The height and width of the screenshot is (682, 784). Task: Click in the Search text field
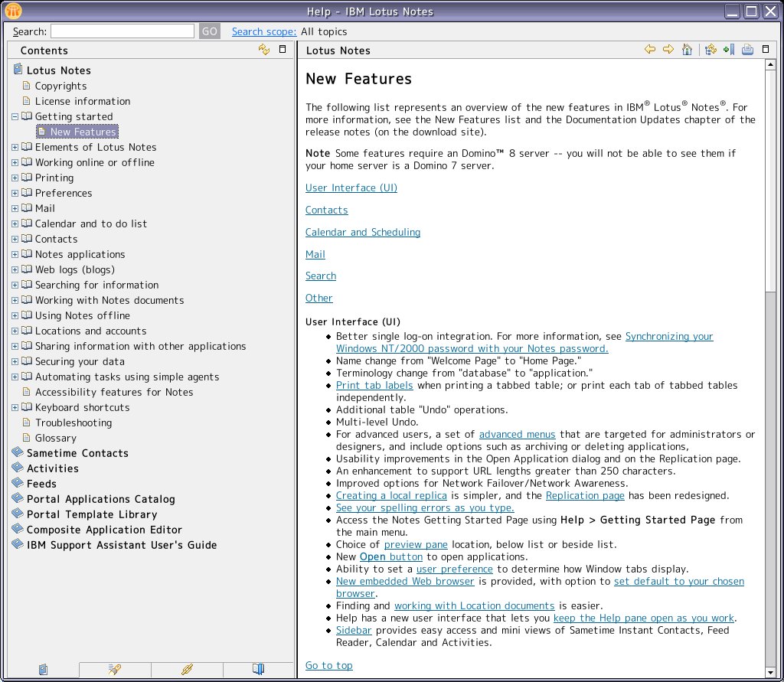coord(122,31)
